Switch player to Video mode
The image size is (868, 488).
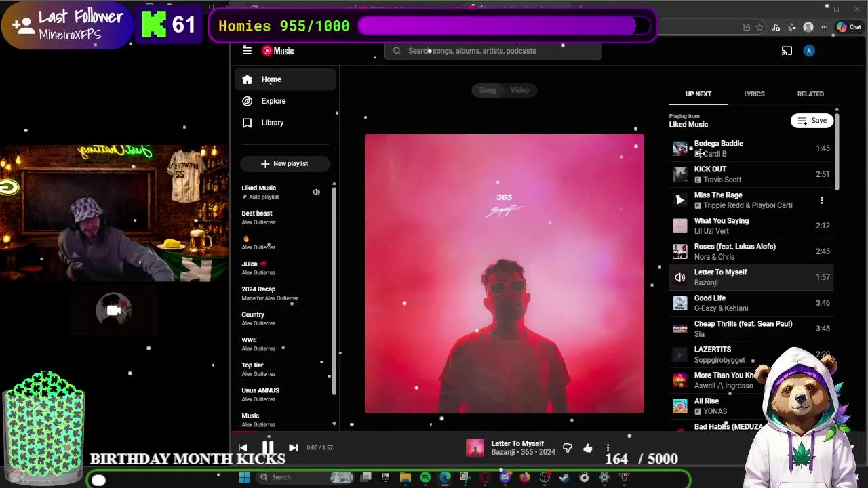(519, 90)
